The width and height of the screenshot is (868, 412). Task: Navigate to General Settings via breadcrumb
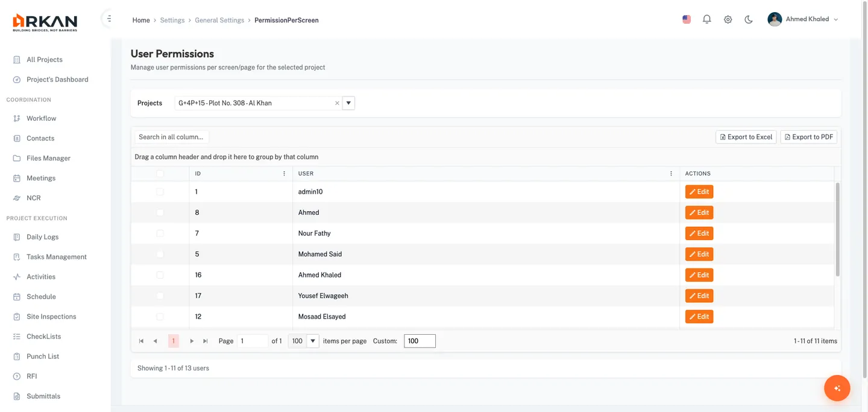pos(219,19)
